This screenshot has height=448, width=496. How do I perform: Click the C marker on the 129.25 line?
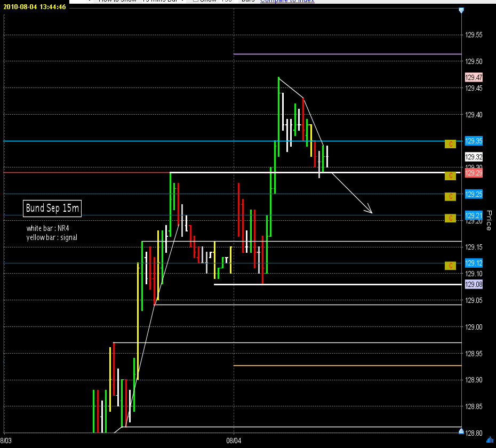450,196
